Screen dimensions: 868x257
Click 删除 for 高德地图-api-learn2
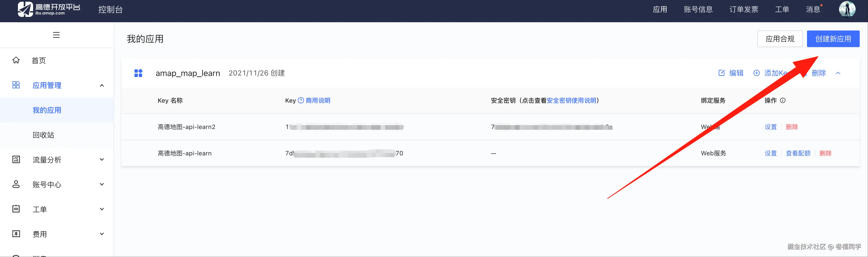792,127
